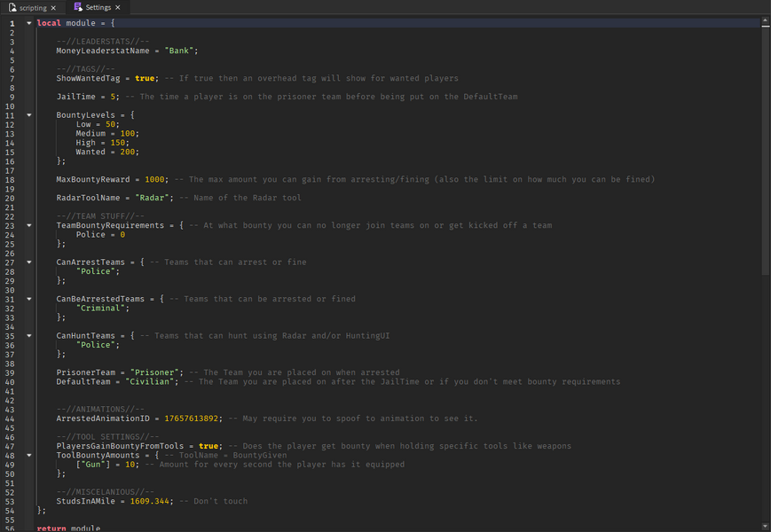Click the "Prisoner" string value
The width and height of the screenshot is (771, 532).
[x=154, y=372]
